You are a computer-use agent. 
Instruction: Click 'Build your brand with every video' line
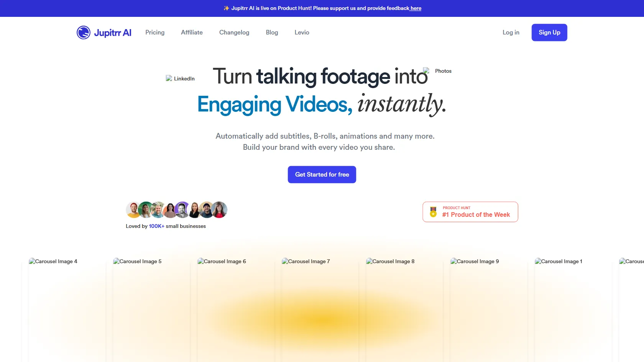point(319,147)
